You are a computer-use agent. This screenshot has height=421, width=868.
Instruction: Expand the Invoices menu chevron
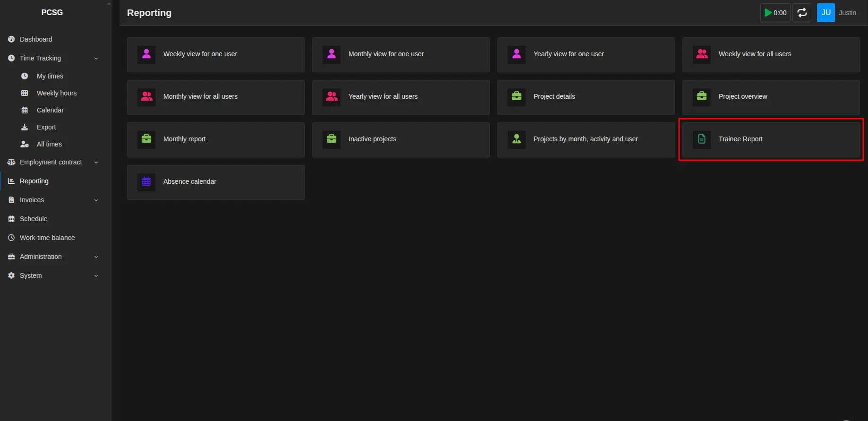click(96, 200)
